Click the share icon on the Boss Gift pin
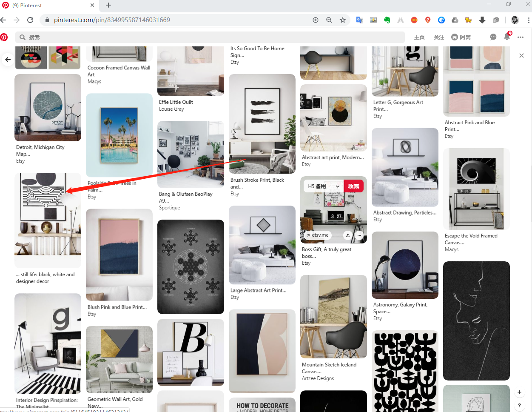The height and width of the screenshot is (412, 532). click(348, 235)
